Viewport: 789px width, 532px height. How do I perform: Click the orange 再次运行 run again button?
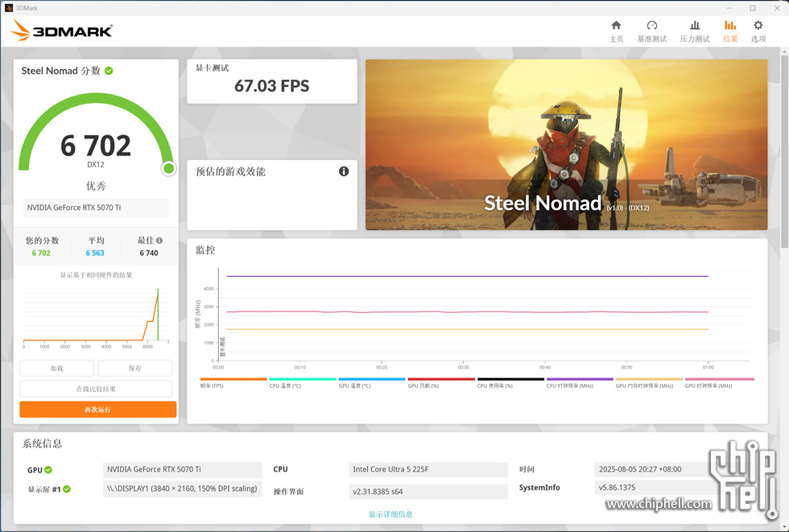point(98,410)
